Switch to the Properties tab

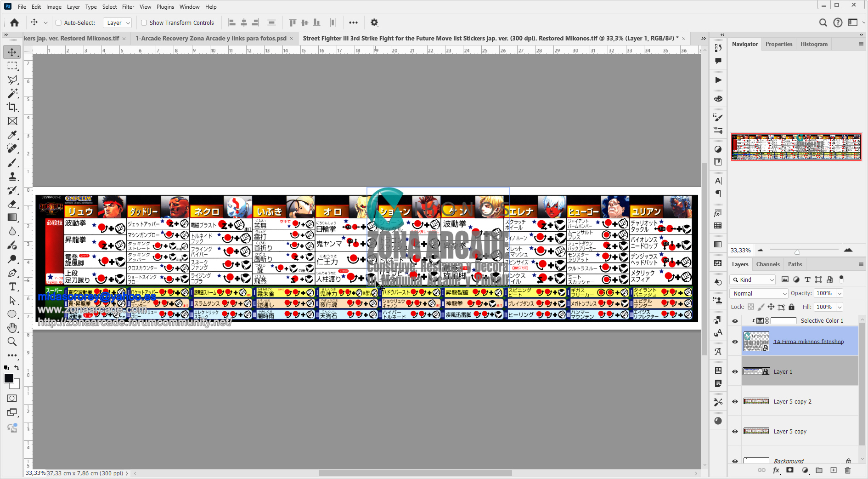pyautogui.click(x=779, y=44)
